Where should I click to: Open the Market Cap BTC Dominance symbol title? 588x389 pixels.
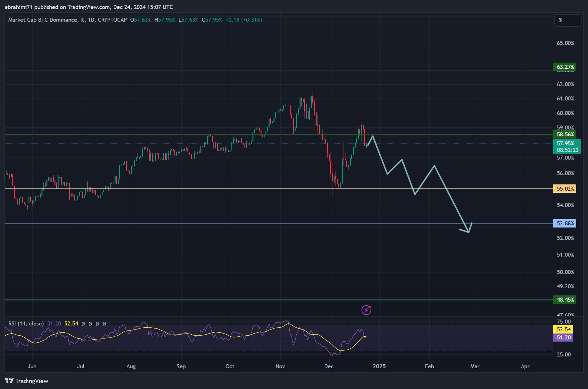[43, 20]
